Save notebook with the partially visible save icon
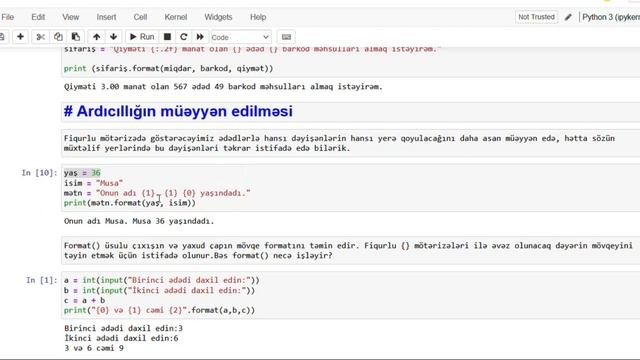 tap(2, 37)
